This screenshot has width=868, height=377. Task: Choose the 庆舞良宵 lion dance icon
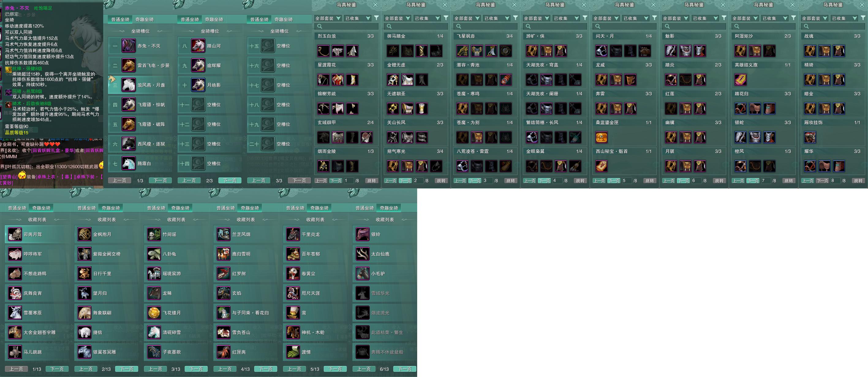(15, 293)
